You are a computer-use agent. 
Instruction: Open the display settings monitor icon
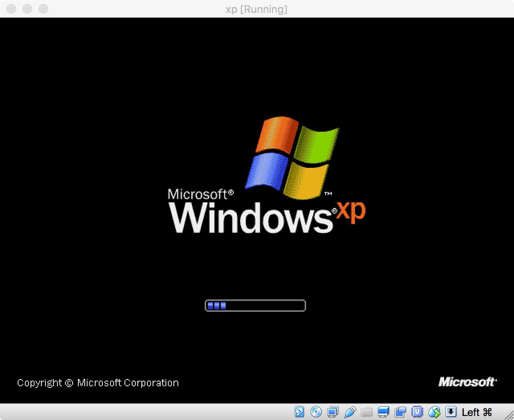coord(383,412)
